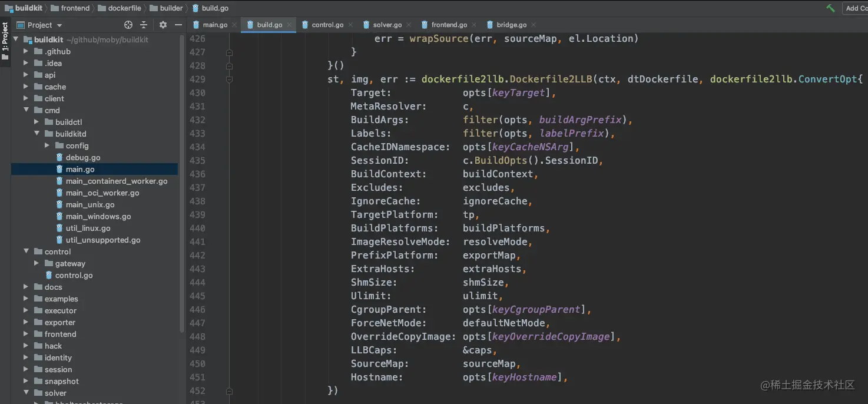
Task: Collapse the code fold marker at line 429
Action: click(229, 79)
